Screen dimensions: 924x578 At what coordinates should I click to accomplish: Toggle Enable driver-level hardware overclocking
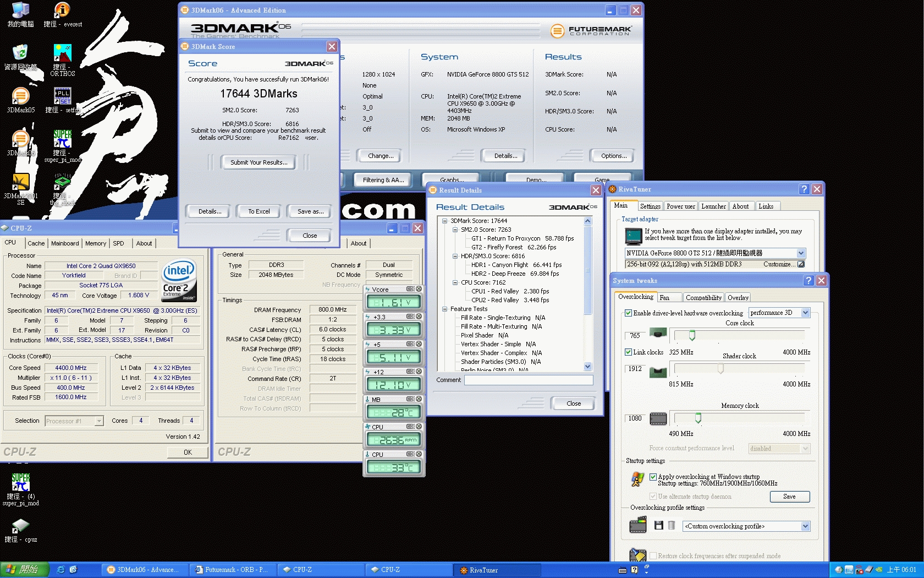[628, 313]
